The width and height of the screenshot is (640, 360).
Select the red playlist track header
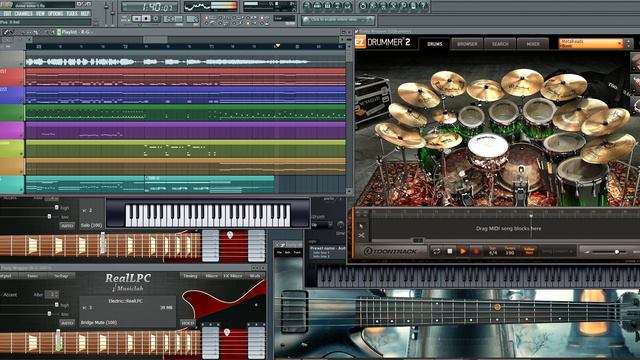point(12,77)
